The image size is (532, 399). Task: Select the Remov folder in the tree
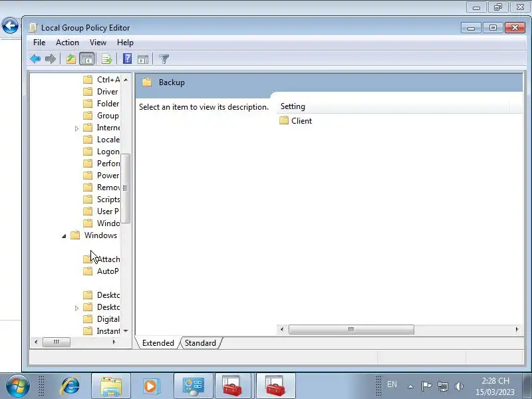(102, 188)
